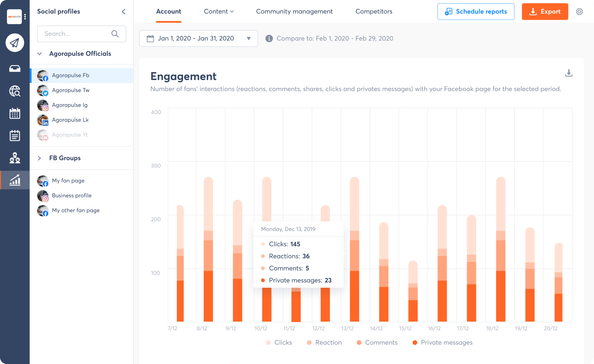Screen dimensions: 594x364
Task: Click the Schedule reports button
Action: click(x=476, y=12)
